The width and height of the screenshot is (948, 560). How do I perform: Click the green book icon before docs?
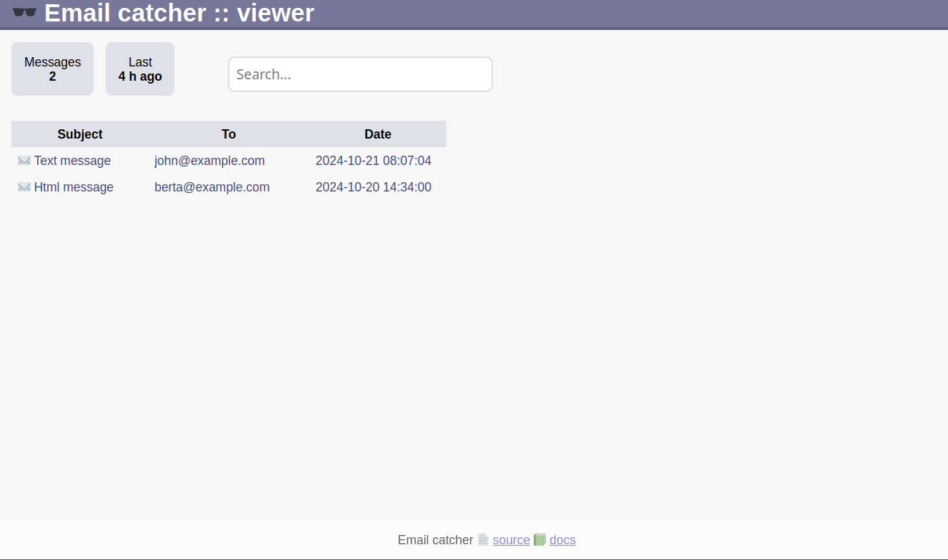[x=539, y=540]
